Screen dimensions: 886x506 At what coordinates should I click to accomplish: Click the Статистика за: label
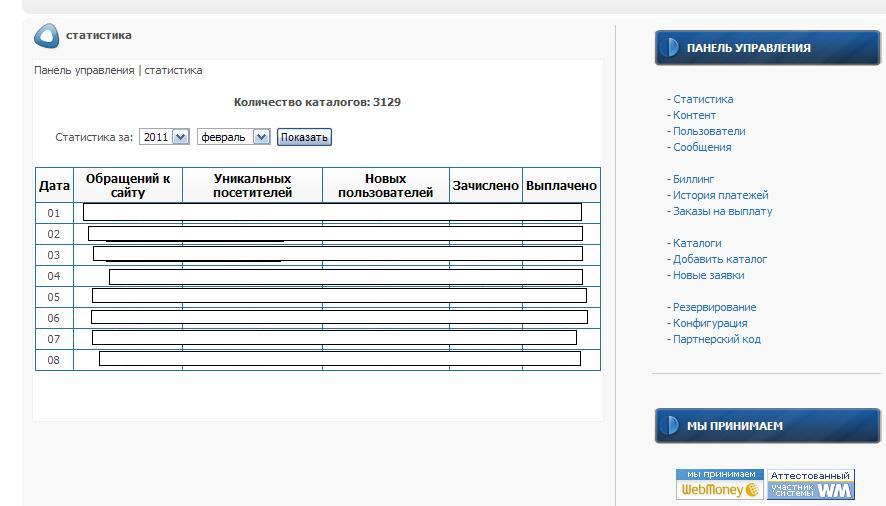tap(94, 137)
